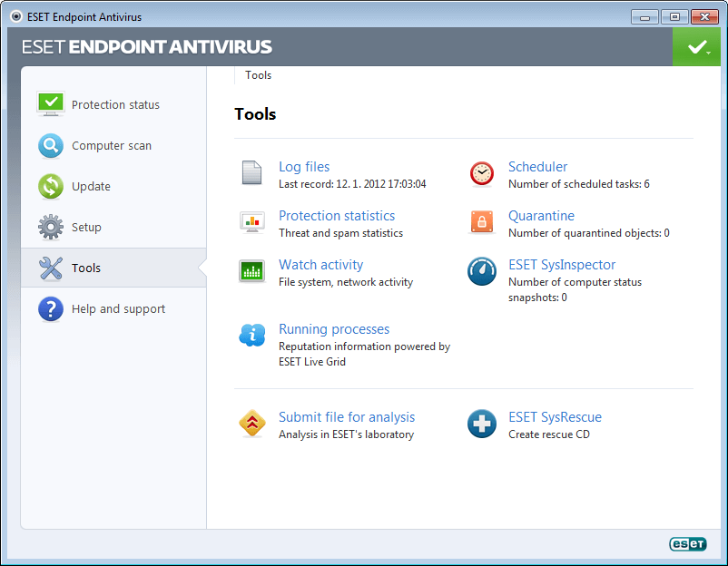
Task: Click the Tools breadcrumb label
Action: (258, 75)
